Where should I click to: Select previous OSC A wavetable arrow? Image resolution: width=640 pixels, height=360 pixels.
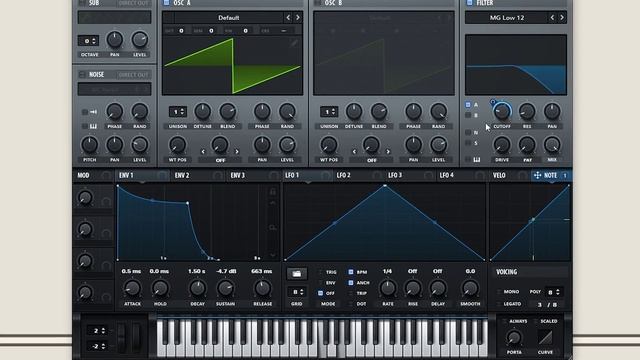click(288, 18)
